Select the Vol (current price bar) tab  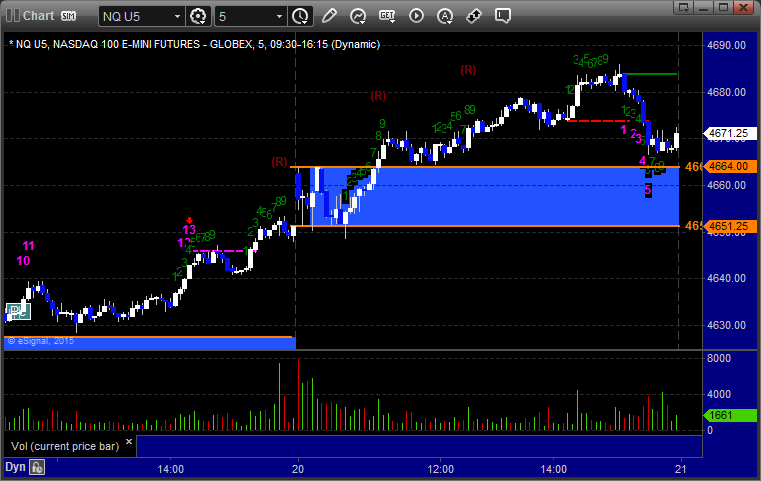click(65, 446)
